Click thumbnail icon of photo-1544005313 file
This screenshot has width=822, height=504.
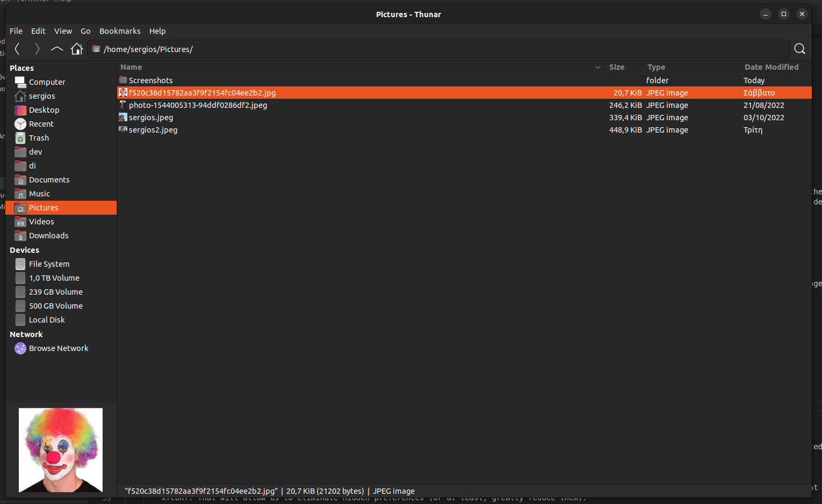[123, 105]
